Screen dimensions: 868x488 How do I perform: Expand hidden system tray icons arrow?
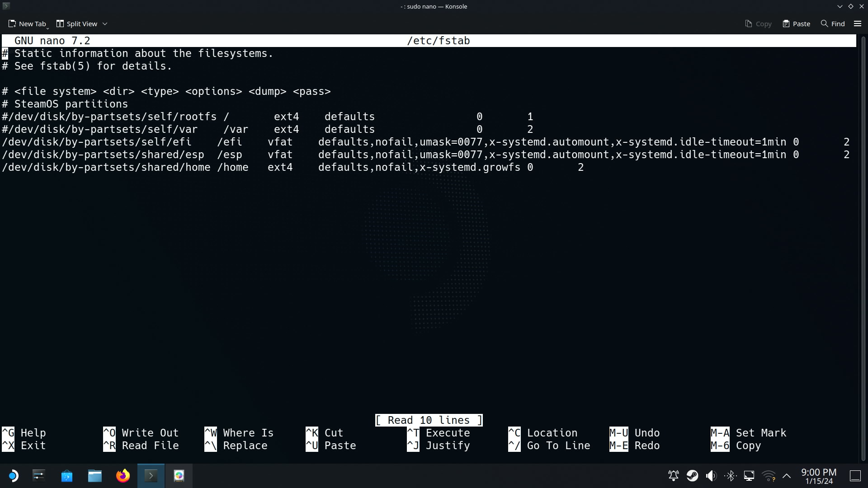787,476
